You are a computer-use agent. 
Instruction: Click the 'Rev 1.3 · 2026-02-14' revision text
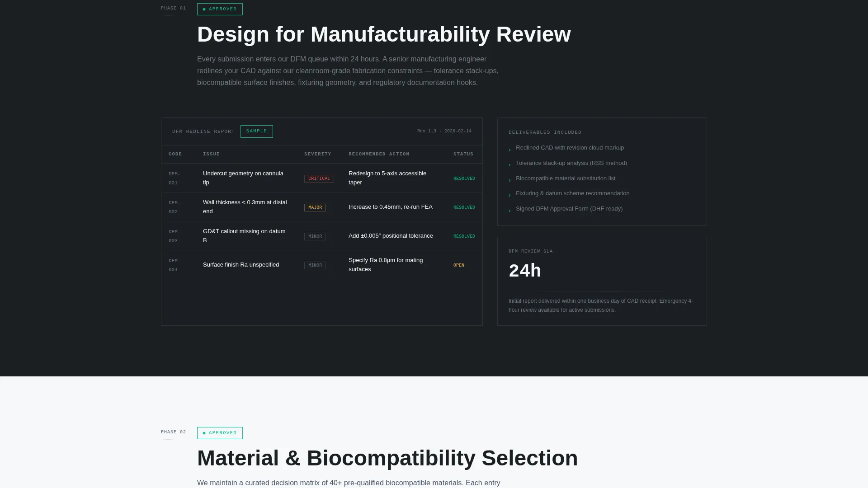click(x=444, y=131)
